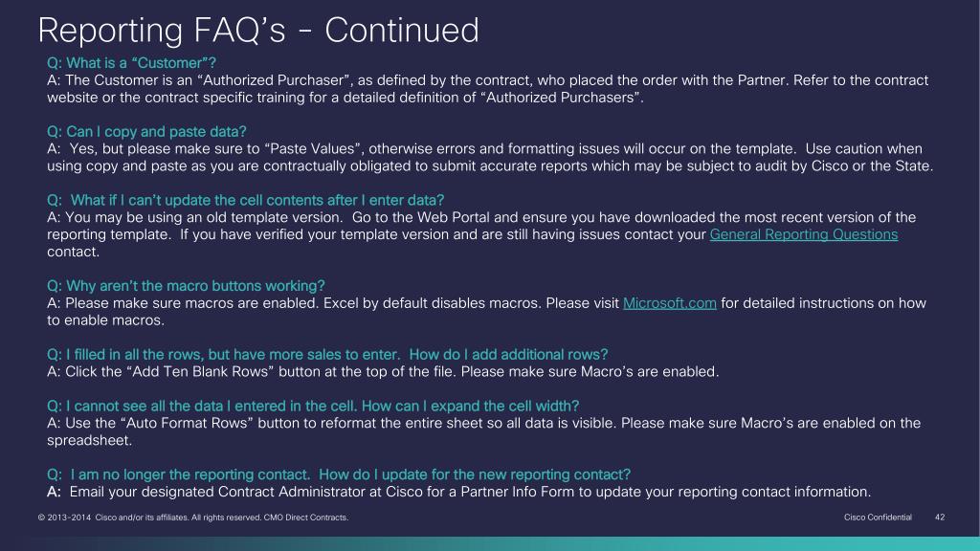Image resolution: width=980 pixels, height=551 pixels.
Task: Select the new reporting contact question
Action: click(x=338, y=474)
